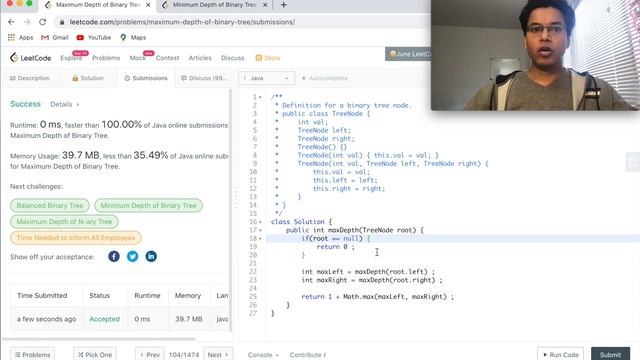640x360 pixels.
Task: Open Contest in LeetCode navbar
Action: click(x=167, y=58)
